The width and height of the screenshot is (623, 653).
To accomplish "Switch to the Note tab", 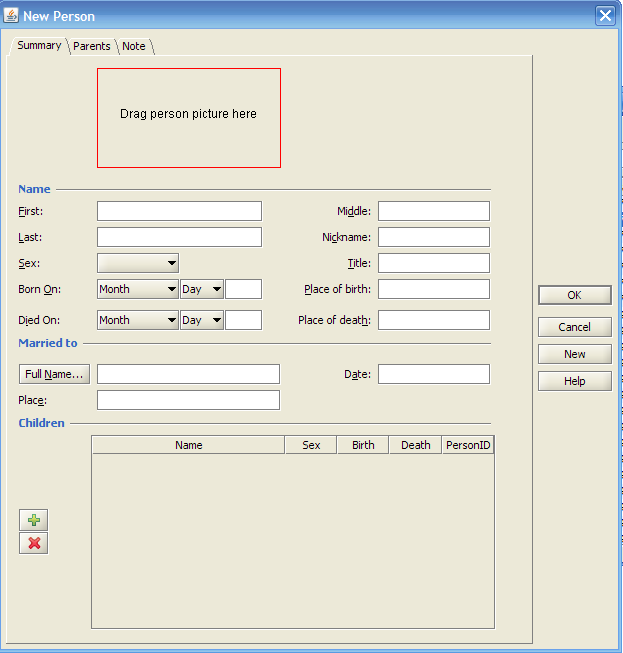I will pos(134,46).
